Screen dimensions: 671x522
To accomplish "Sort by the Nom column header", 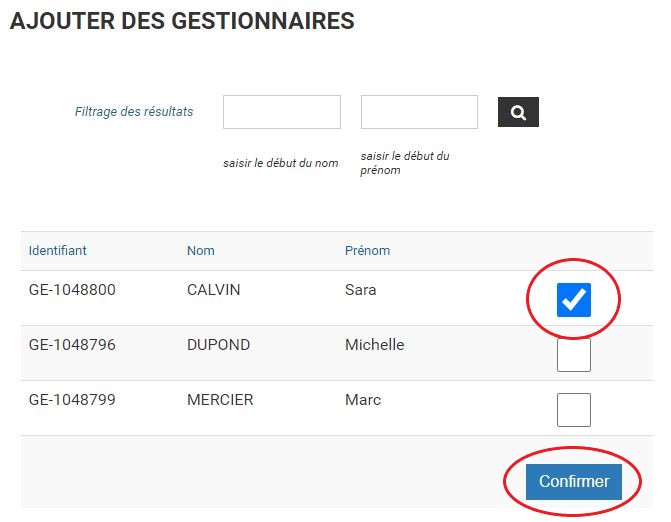I will point(201,250).
